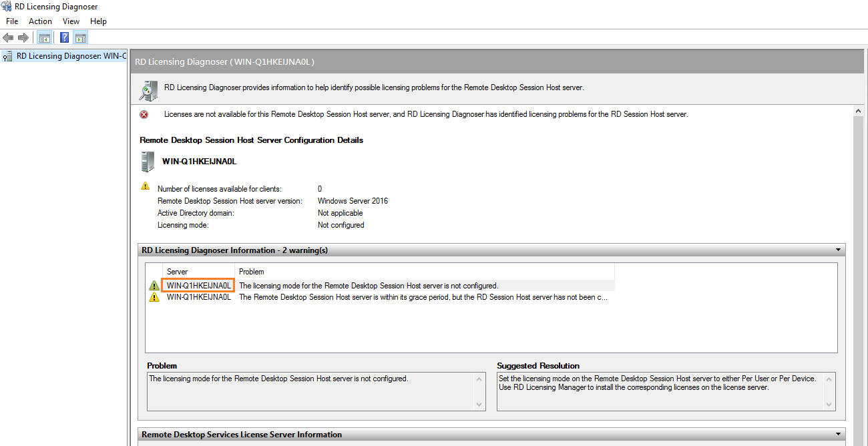
Task: Click the Number of licenses value 0
Action: tap(320, 189)
